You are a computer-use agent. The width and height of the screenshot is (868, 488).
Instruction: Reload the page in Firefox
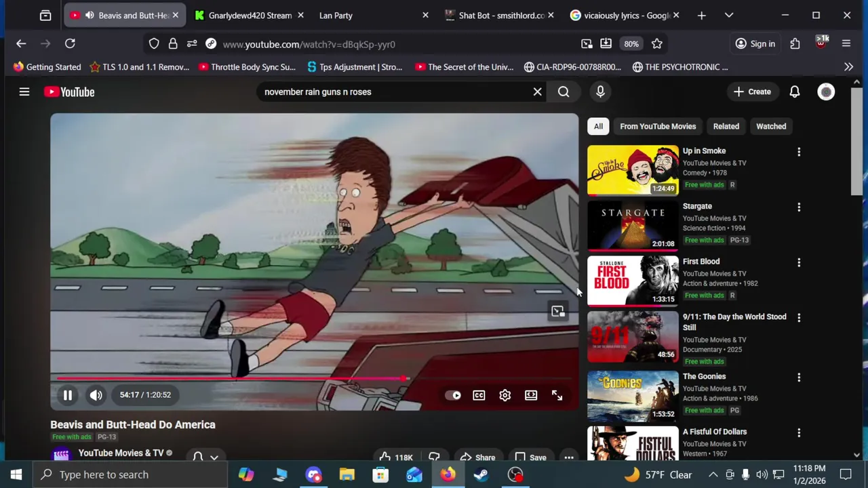pyautogui.click(x=70, y=44)
